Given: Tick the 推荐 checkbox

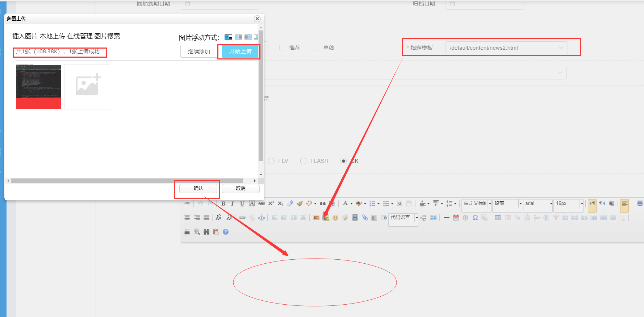Looking at the screenshot, I should pos(282,48).
